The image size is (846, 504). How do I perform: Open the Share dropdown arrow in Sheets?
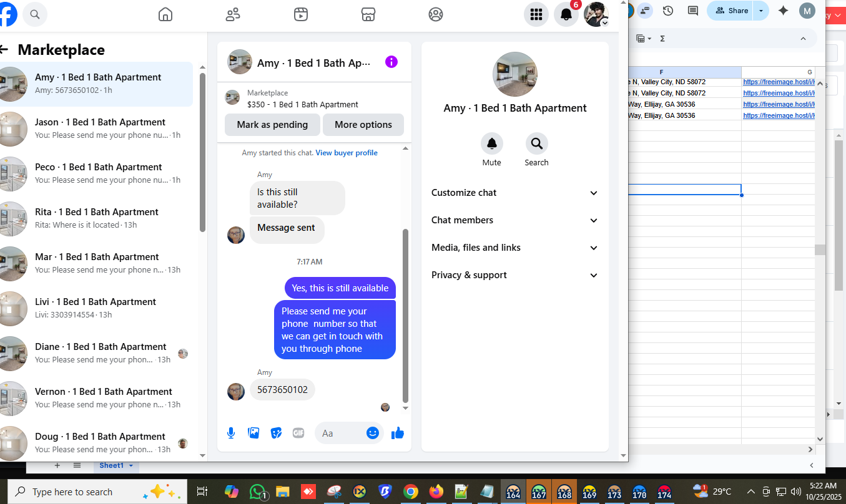click(x=761, y=11)
